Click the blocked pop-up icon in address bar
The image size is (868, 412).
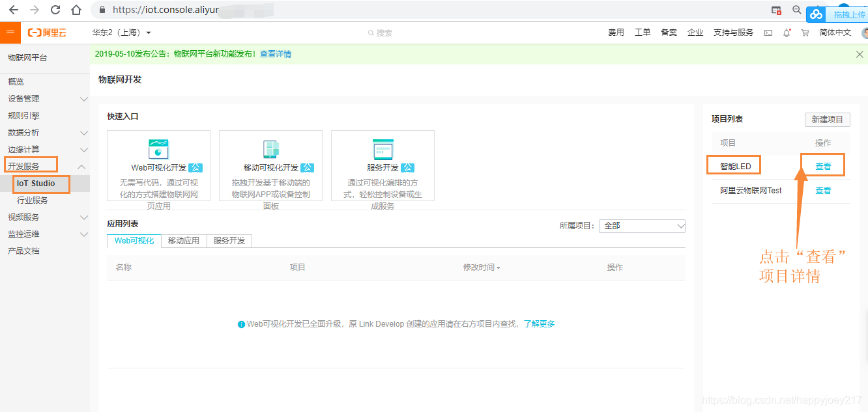click(x=776, y=10)
